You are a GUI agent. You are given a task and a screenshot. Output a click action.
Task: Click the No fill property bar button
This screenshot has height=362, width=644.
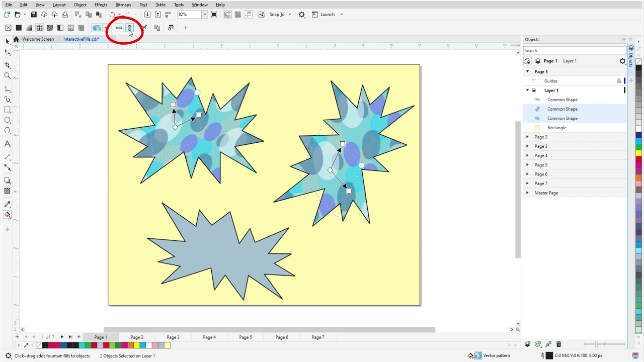[8, 28]
